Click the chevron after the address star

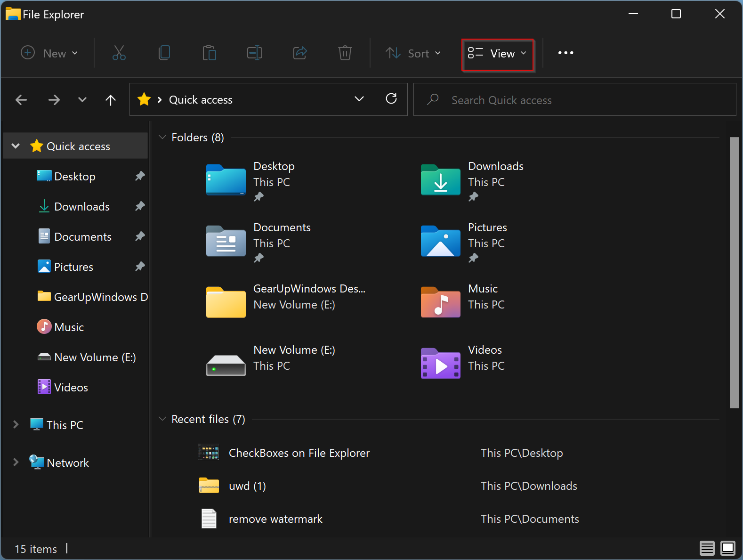[160, 99]
